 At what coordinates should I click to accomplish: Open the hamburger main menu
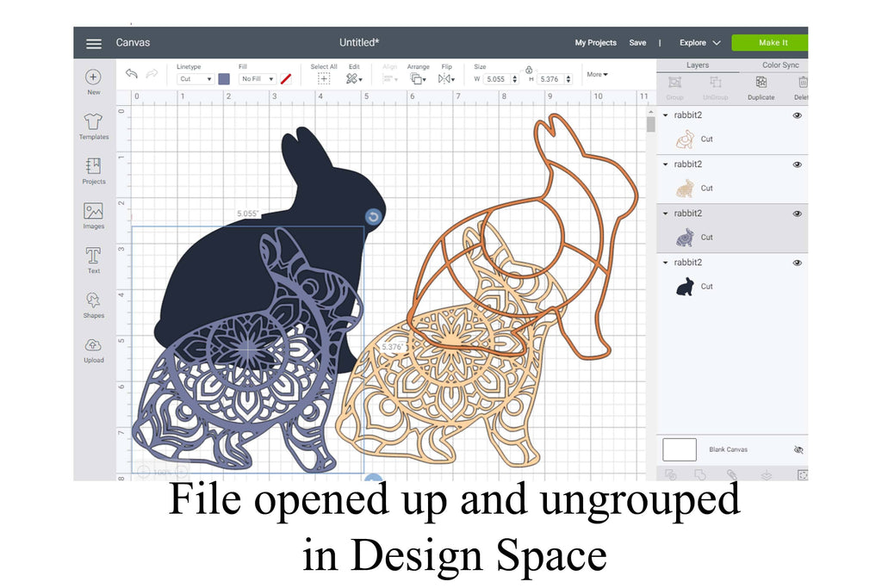click(x=93, y=43)
